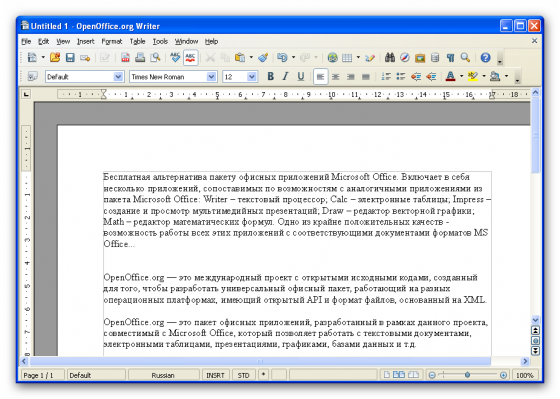Open the Format menu

pos(112,41)
